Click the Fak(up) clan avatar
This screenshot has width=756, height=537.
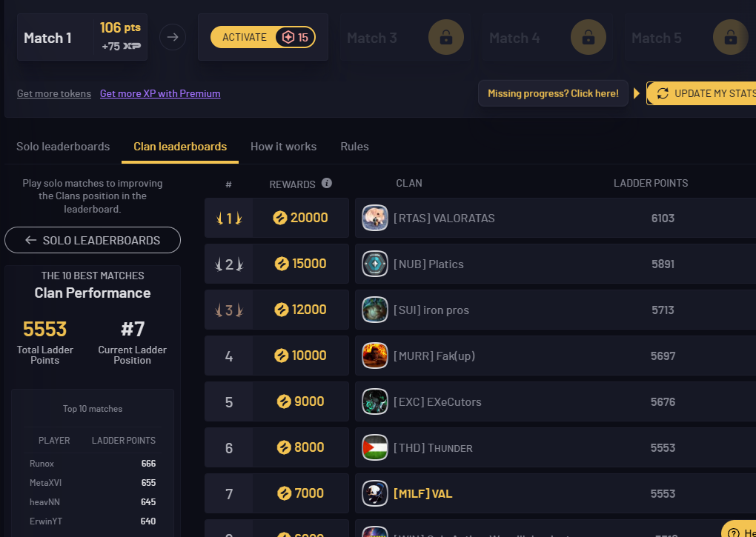375,356
